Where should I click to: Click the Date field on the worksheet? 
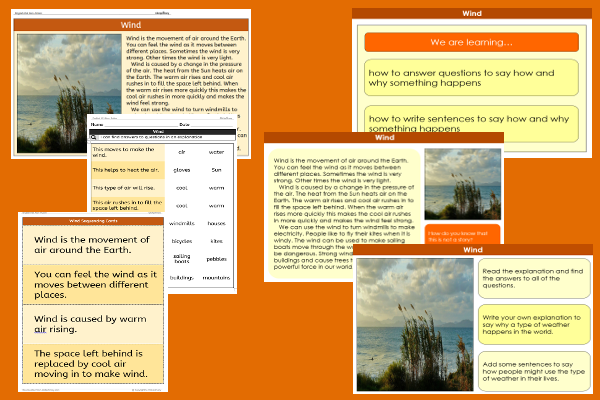click(206, 125)
